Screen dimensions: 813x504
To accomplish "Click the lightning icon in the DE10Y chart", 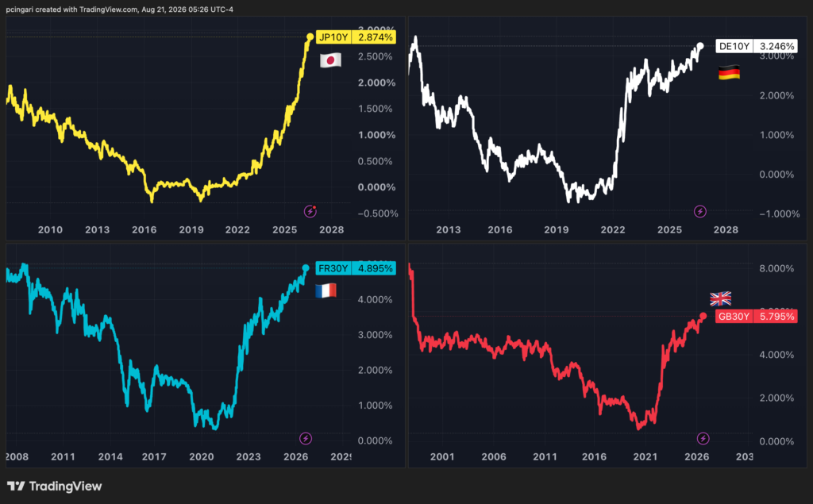I will click(700, 211).
